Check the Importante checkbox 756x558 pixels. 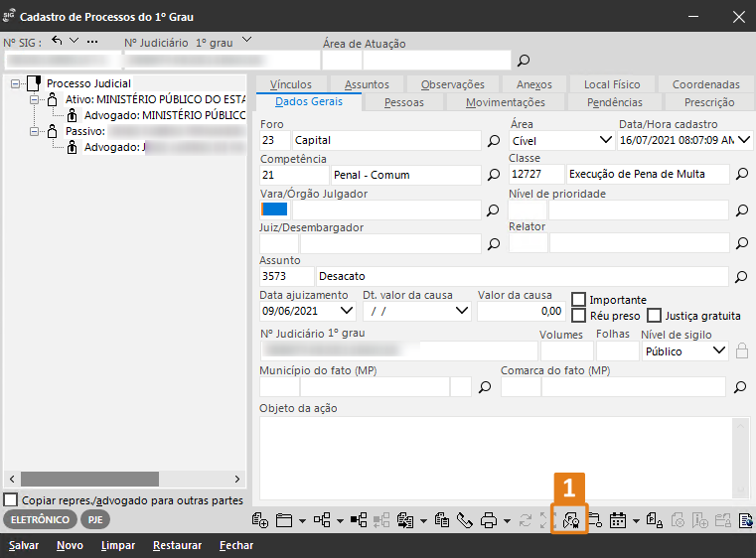(x=579, y=300)
